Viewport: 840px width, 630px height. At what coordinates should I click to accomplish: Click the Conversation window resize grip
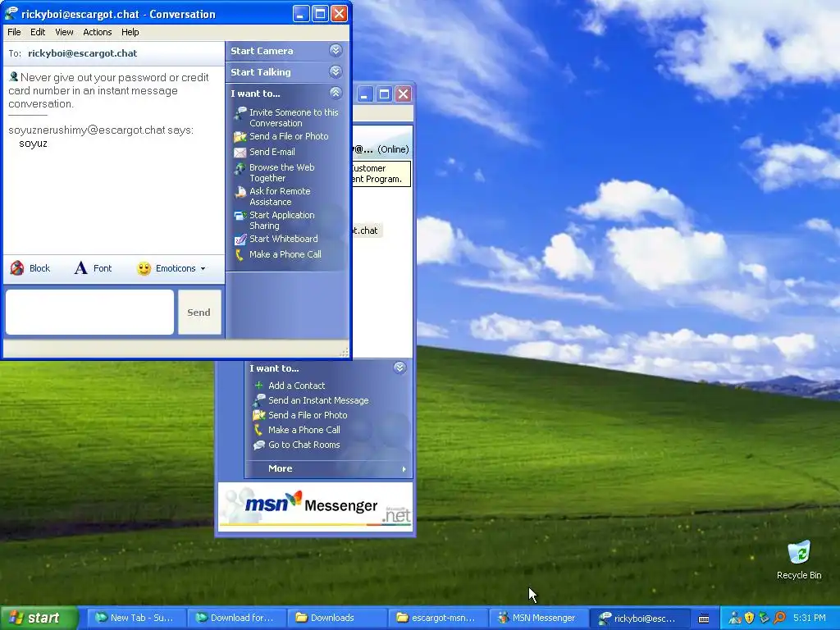[345, 352]
